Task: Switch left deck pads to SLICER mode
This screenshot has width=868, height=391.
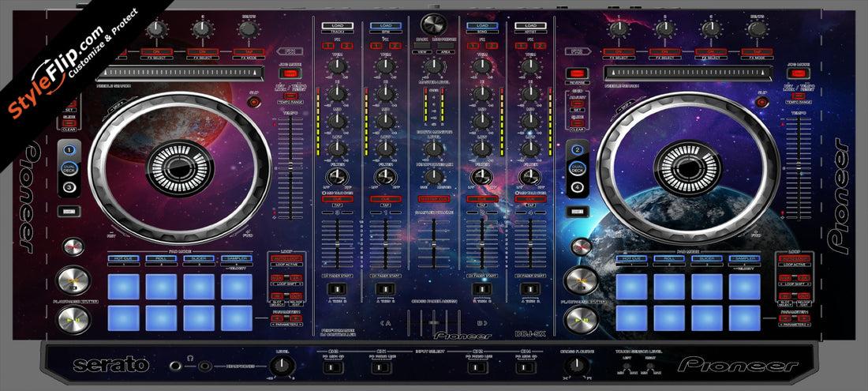Action: pyautogui.click(x=199, y=258)
